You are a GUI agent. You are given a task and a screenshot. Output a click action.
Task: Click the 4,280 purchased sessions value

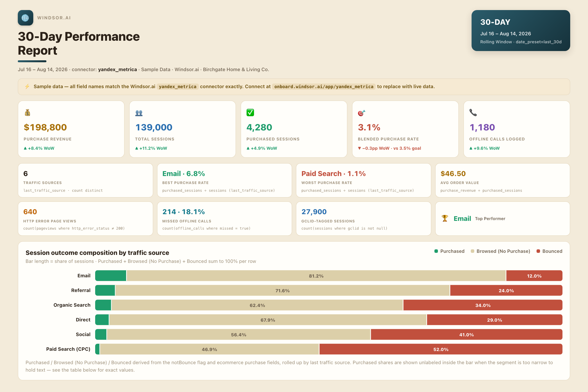259,127
